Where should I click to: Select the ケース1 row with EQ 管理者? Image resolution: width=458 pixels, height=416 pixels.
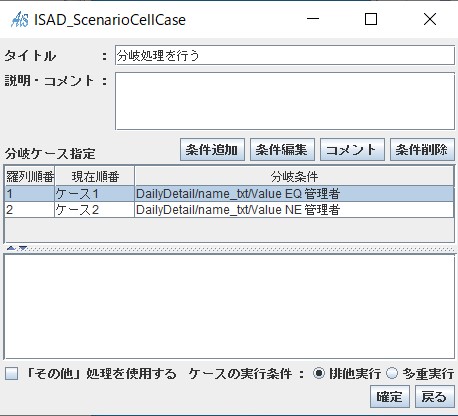[x=229, y=194]
